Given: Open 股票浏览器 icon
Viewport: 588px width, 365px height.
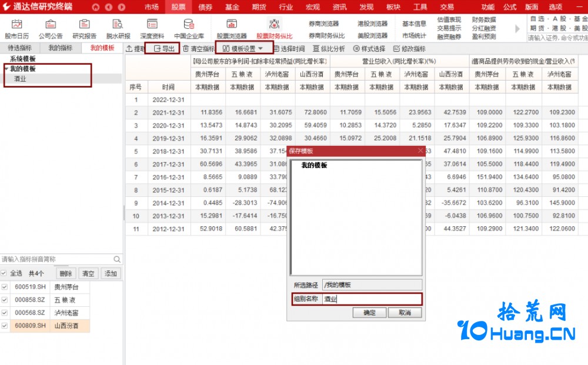Looking at the screenshot, I should click(x=232, y=24).
